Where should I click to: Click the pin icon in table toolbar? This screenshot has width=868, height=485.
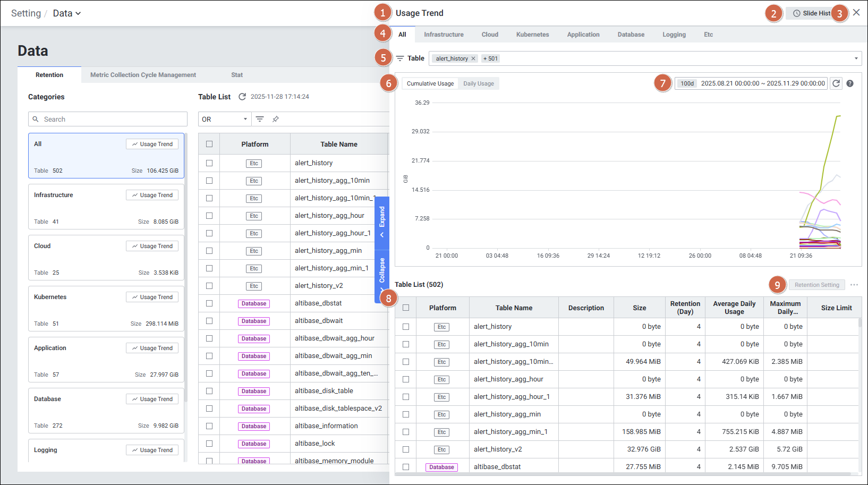(276, 119)
